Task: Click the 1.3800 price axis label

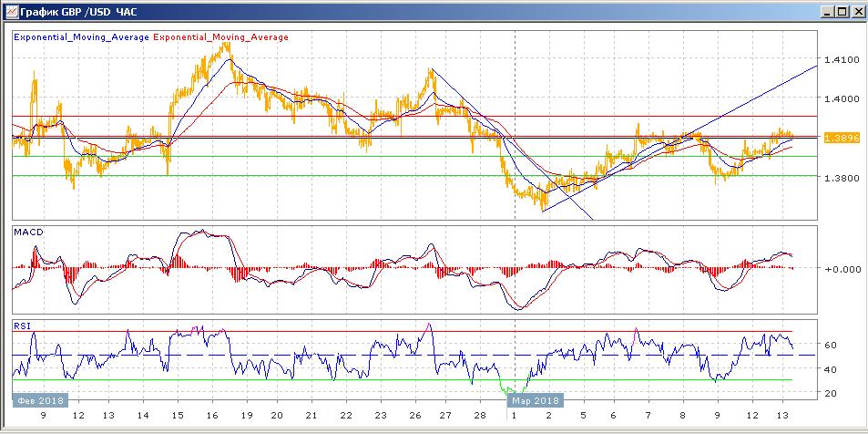Action: point(839,178)
